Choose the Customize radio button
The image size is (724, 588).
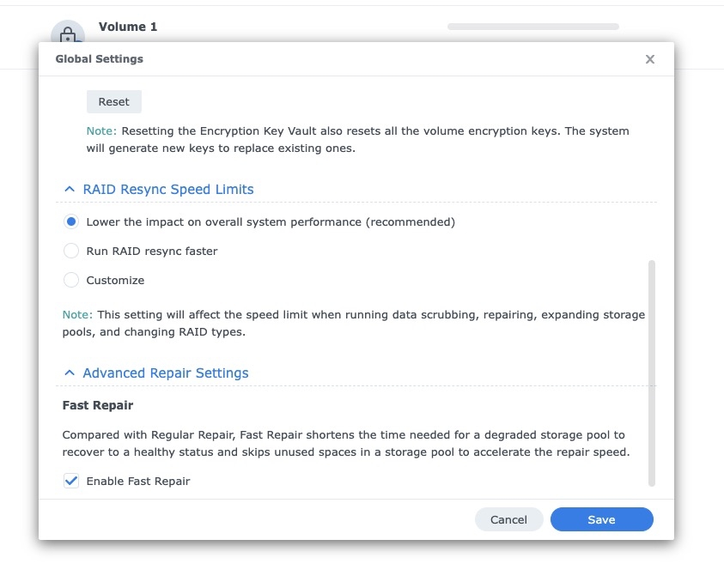pos(71,280)
